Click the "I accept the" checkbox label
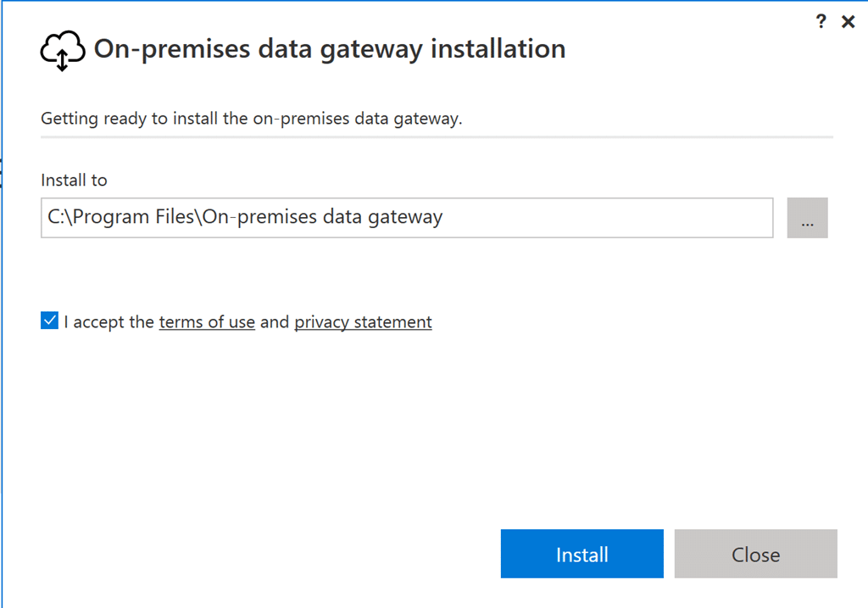 tap(109, 322)
